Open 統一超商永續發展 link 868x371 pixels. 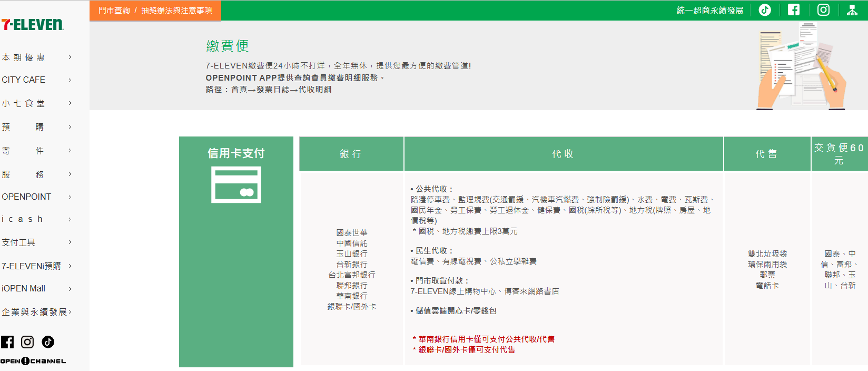pyautogui.click(x=710, y=11)
